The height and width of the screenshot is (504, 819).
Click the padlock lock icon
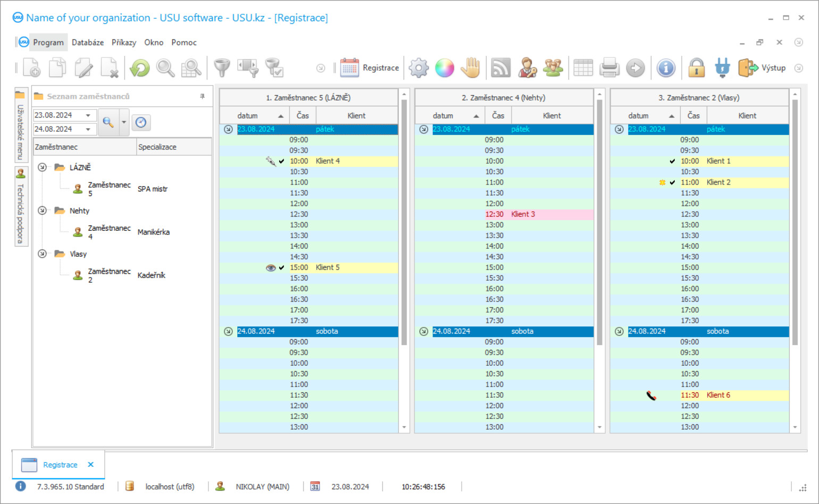point(696,68)
